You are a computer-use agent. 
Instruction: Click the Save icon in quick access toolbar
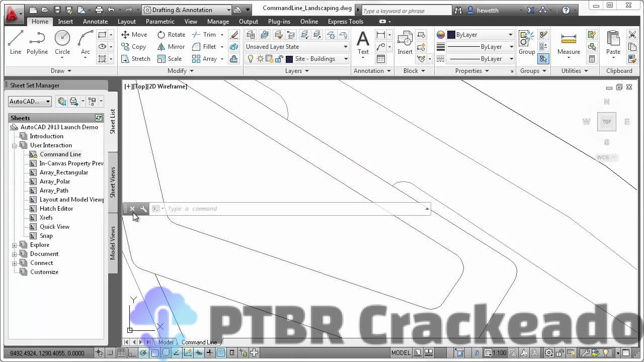[x=57, y=10]
